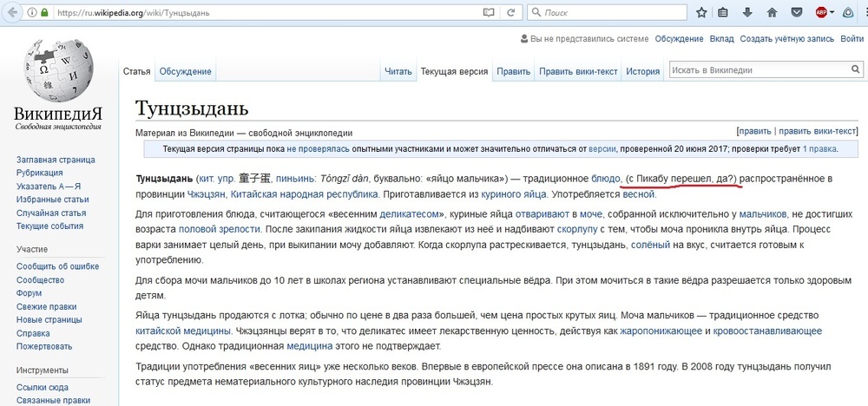Click the Войти login link

[852, 39]
